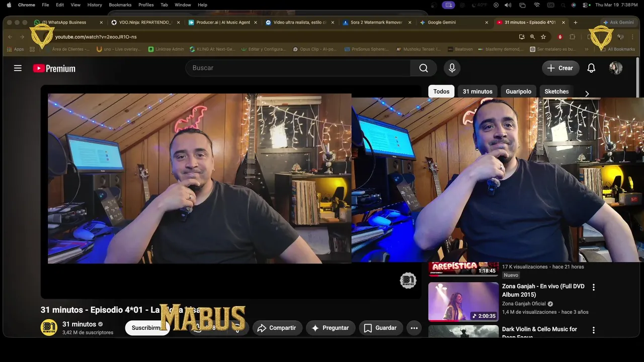Screen dimensions: 644x362
Task: Click the Buscar search field
Action: 298,68
